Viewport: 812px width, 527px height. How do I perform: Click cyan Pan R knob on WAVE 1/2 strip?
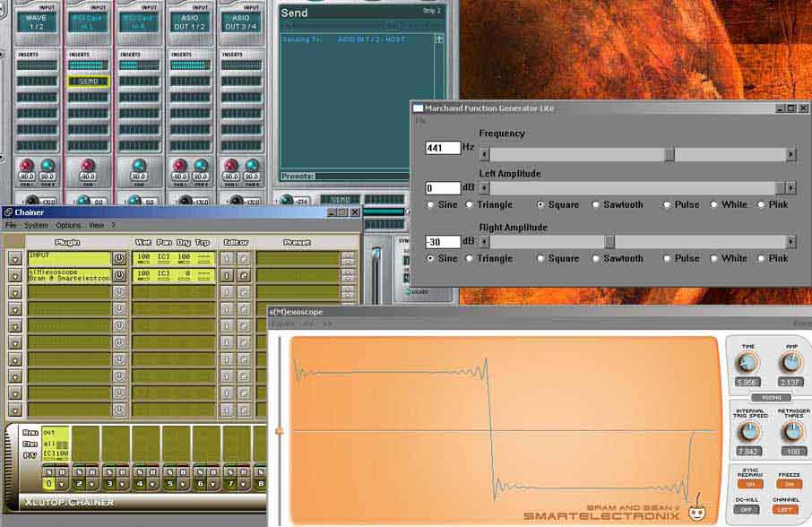click(48, 165)
